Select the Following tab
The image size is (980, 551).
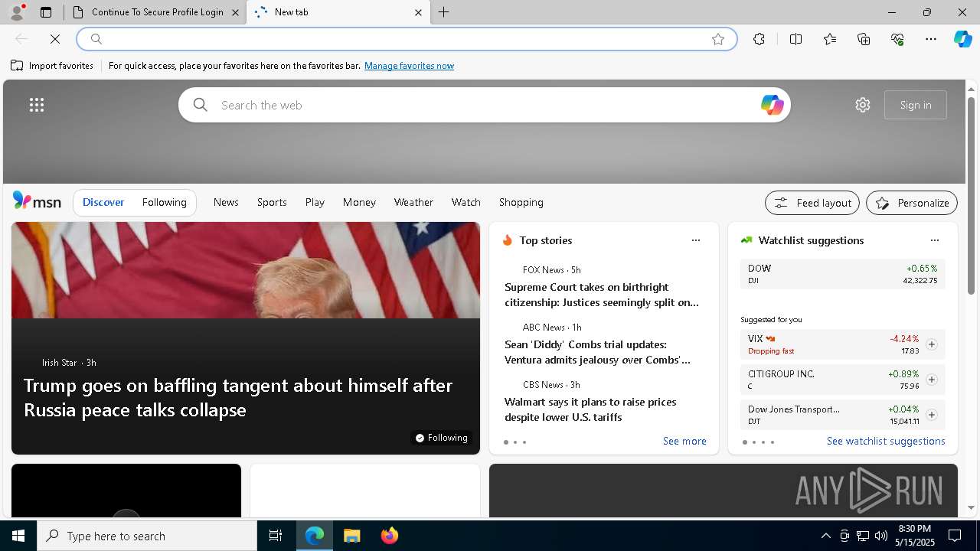click(x=164, y=202)
